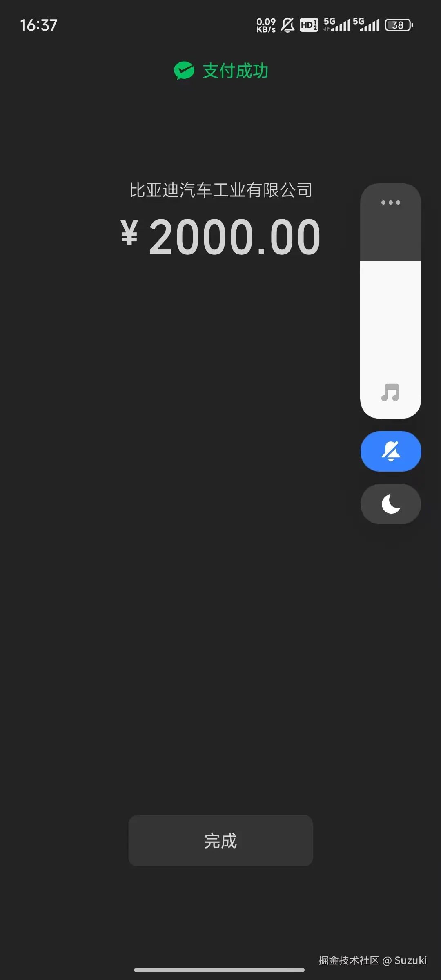This screenshot has height=980, width=441.
Task: Tap the 16:37 clock
Action: pos(39,25)
